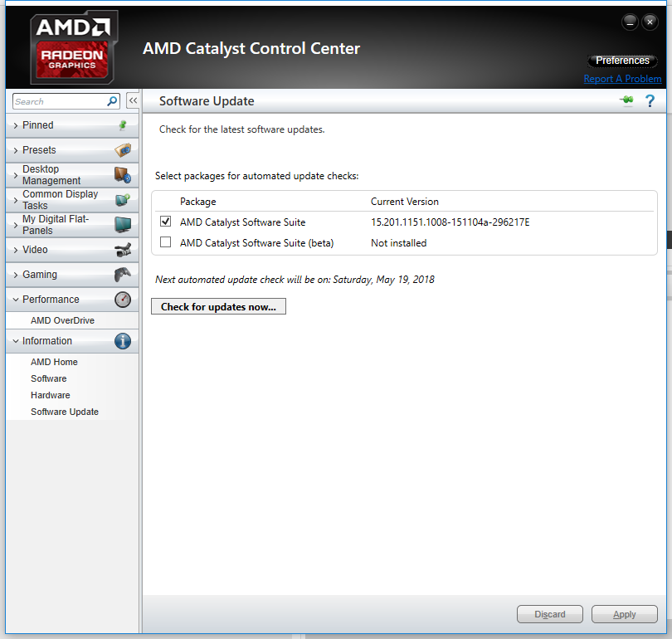Select Software Update in sidebar
This screenshot has height=639, width=672.
tap(64, 412)
